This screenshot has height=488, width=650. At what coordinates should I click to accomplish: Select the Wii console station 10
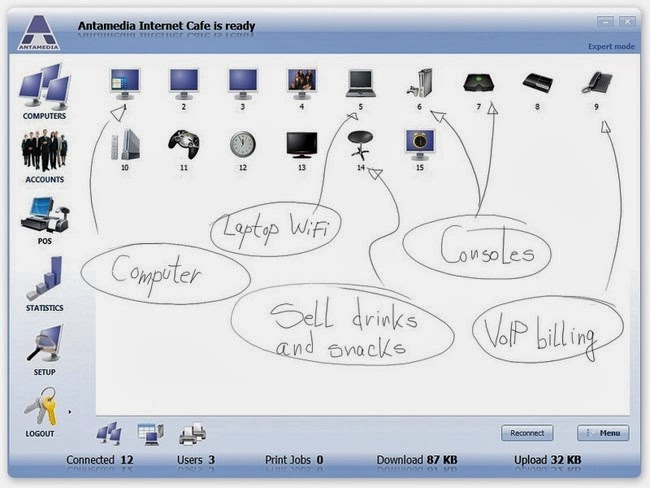(125, 144)
